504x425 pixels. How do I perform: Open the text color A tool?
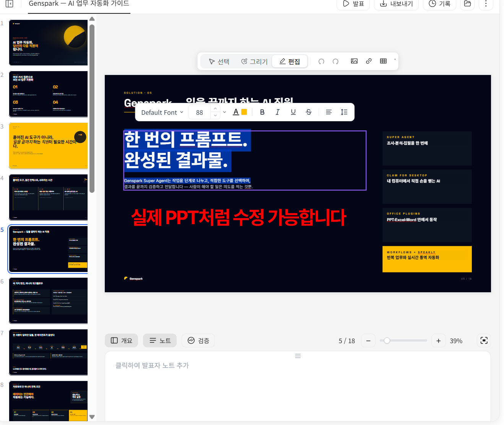(236, 112)
